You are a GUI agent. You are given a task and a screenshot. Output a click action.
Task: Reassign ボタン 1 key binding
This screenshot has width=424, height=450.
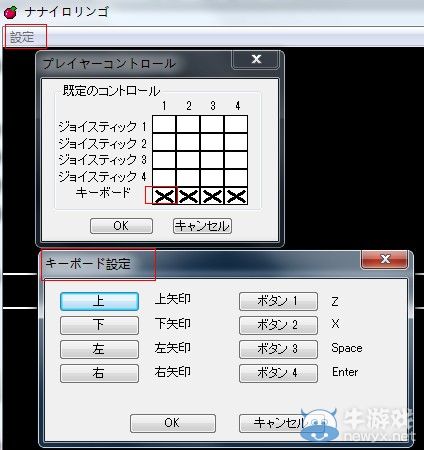point(278,301)
